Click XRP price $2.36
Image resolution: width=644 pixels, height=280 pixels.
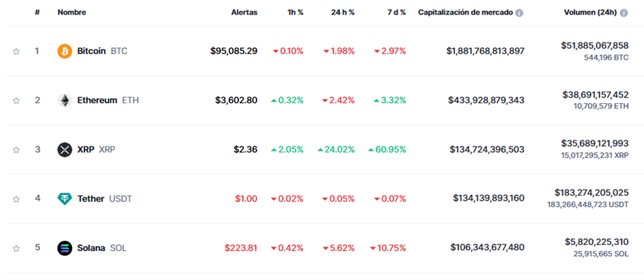click(246, 150)
